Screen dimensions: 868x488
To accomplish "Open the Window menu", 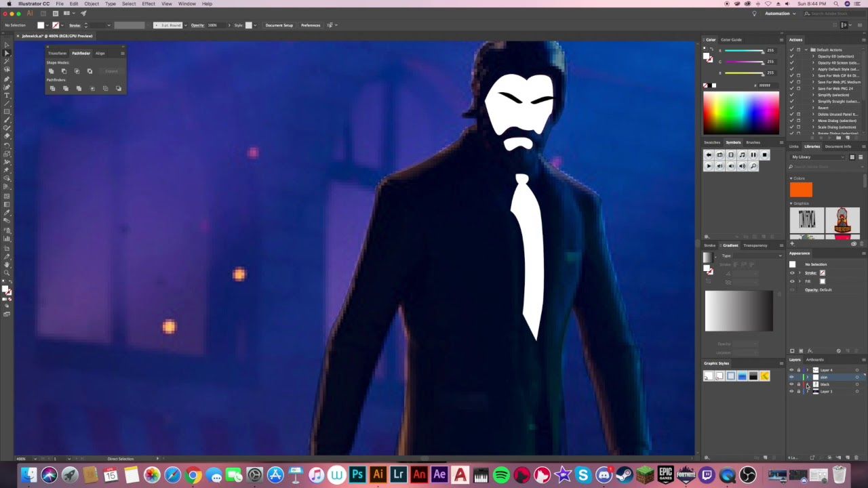I will [x=187, y=4].
